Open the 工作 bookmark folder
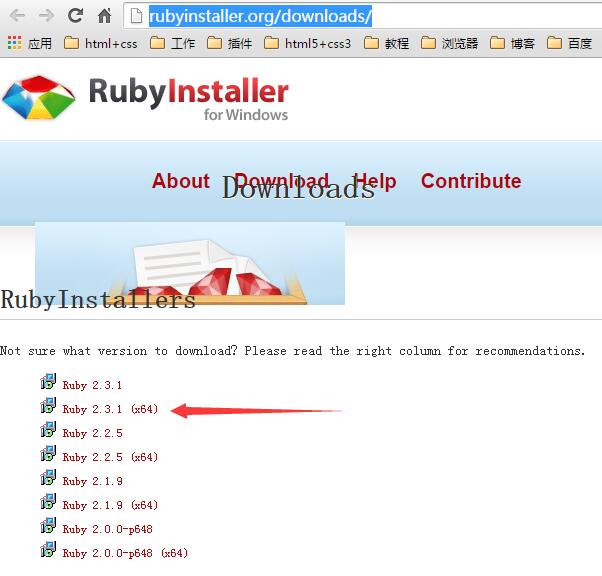 click(172, 43)
